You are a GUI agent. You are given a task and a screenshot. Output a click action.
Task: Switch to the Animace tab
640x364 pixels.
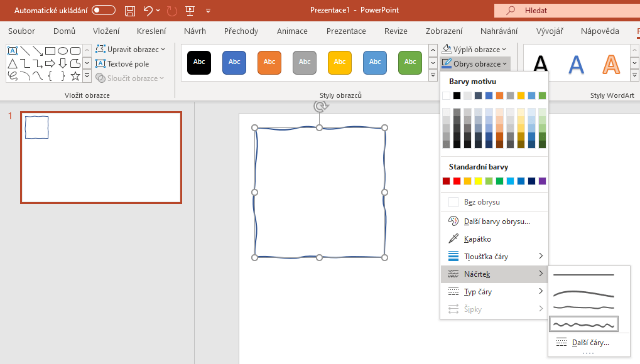point(292,31)
